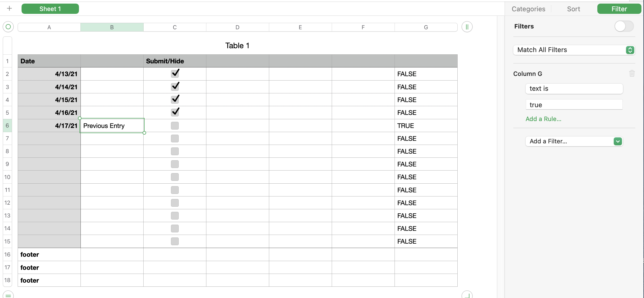Delete the Column G filter with trash icon
The width and height of the screenshot is (644, 298).
point(632,74)
